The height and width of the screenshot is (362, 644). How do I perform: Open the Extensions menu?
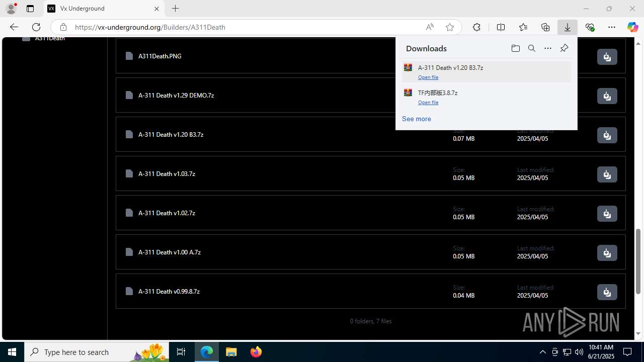pos(476,27)
